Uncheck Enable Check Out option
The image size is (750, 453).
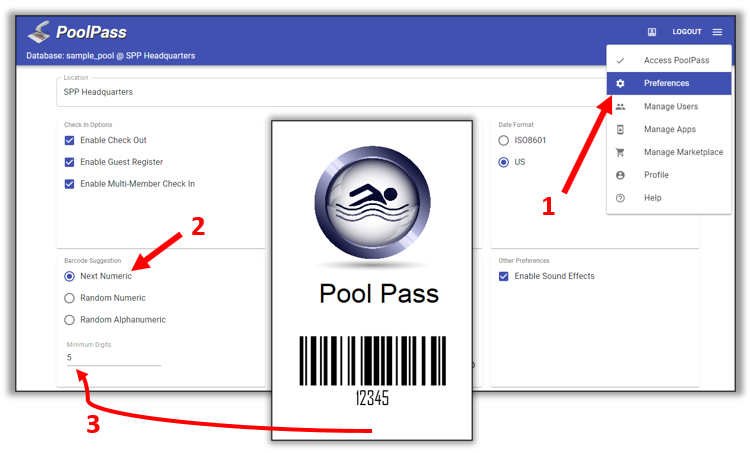(69, 140)
